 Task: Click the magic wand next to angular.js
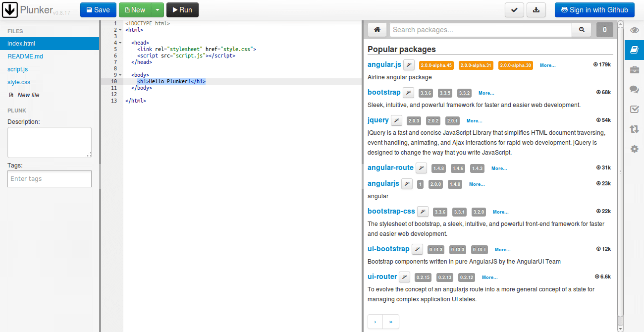409,65
